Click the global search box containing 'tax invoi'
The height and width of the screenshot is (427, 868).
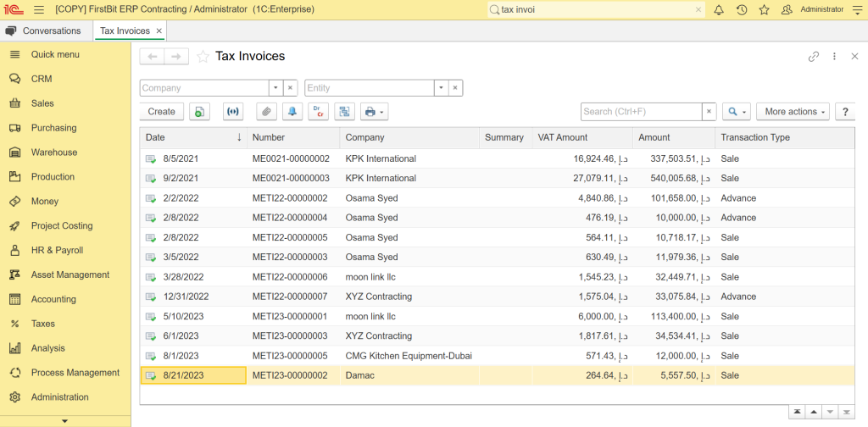pos(596,9)
